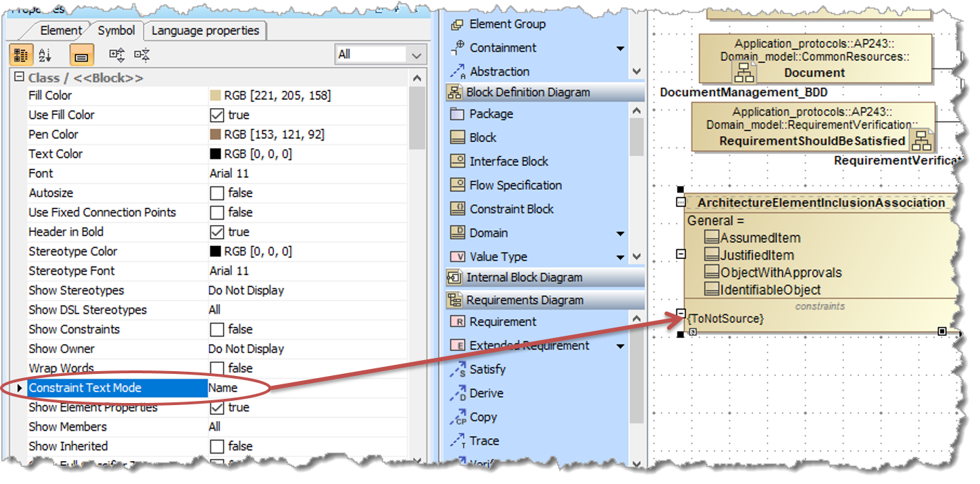Choose the Satisfy relationship tool
The width and height of the screenshot is (980, 484).
(x=487, y=370)
